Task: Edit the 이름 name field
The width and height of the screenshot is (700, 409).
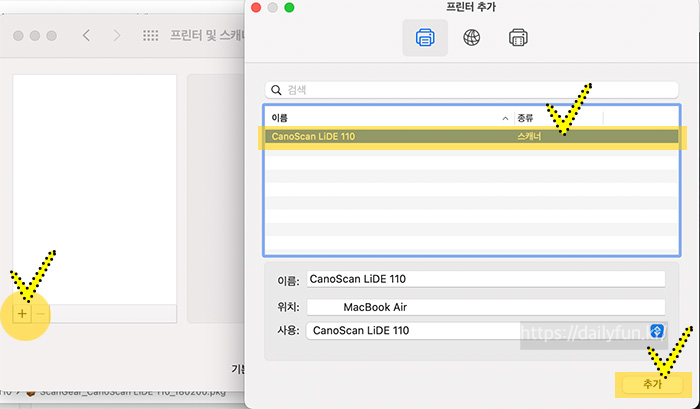Action: 486,279
